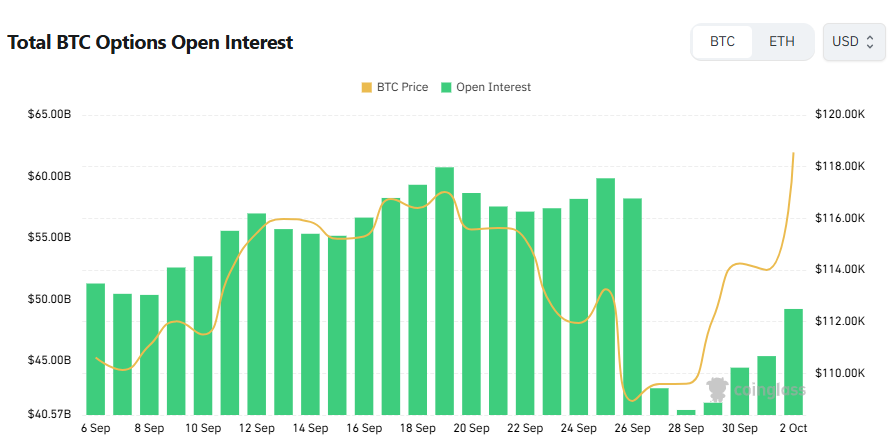Click the 19 Sep tallest bar
This screenshot has width=894, height=435.
pos(445,290)
